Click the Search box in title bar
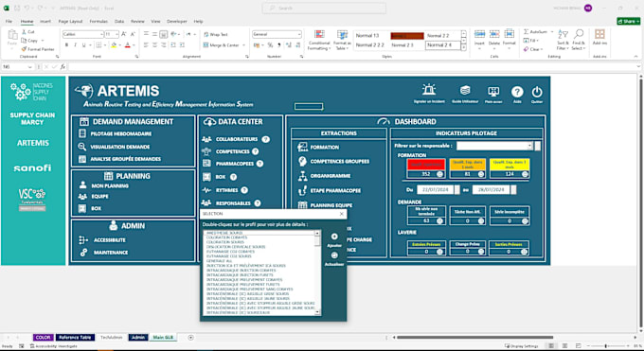The image size is (644, 351). click(324, 9)
